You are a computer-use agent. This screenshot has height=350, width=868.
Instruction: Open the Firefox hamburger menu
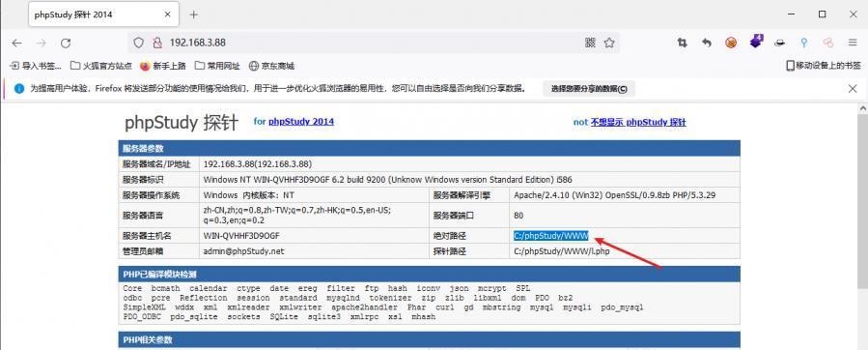[853, 43]
